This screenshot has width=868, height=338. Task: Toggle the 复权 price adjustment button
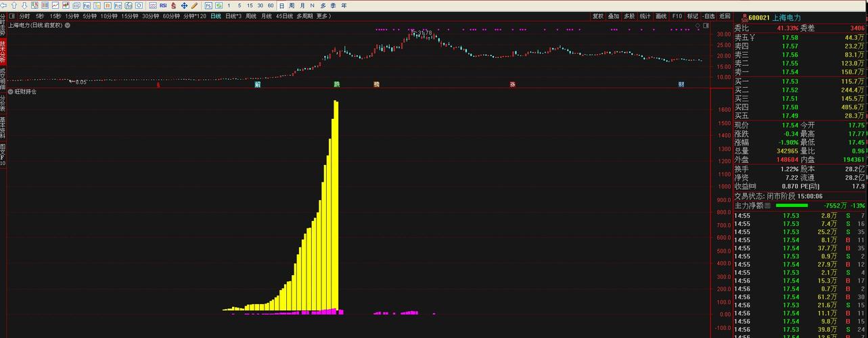pos(597,16)
